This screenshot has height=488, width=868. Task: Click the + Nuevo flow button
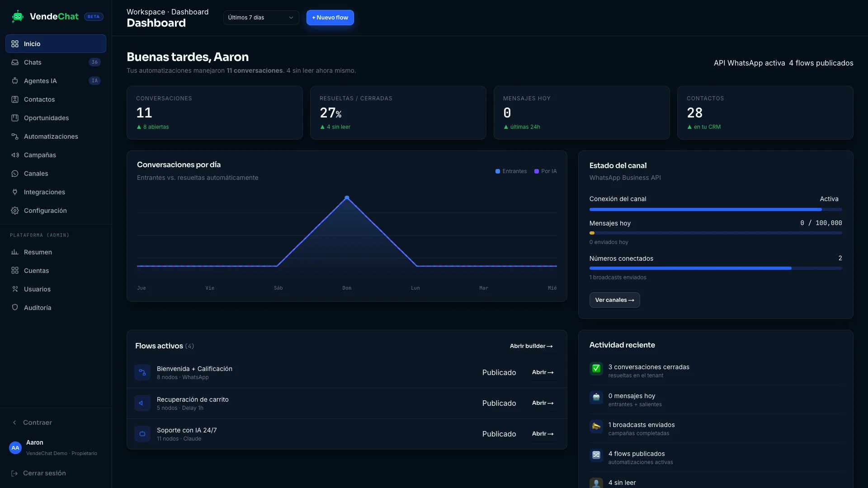(330, 18)
